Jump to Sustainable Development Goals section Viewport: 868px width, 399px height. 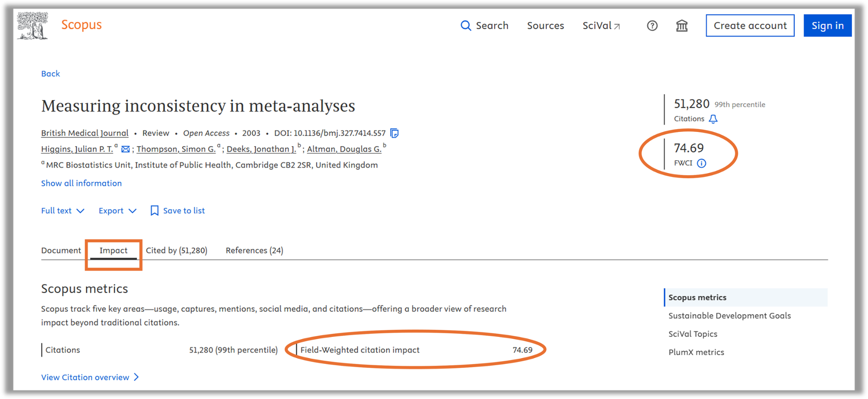tap(729, 315)
